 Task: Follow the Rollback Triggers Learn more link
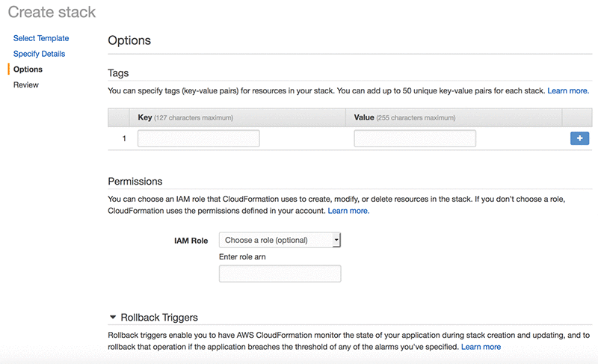pos(481,347)
